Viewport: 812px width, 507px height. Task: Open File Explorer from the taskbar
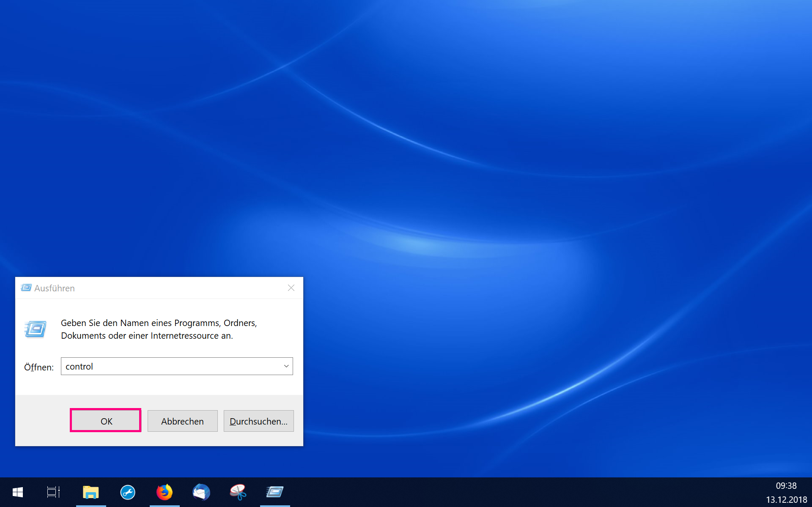coord(91,492)
